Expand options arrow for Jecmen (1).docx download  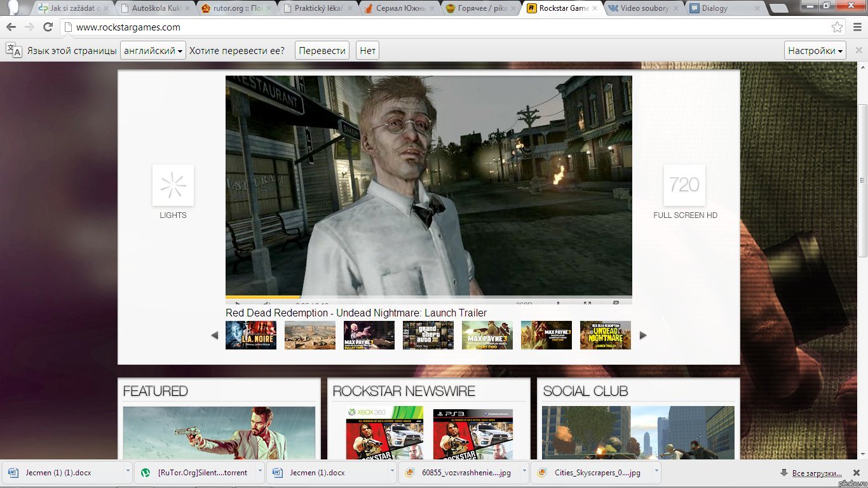coord(392,472)
